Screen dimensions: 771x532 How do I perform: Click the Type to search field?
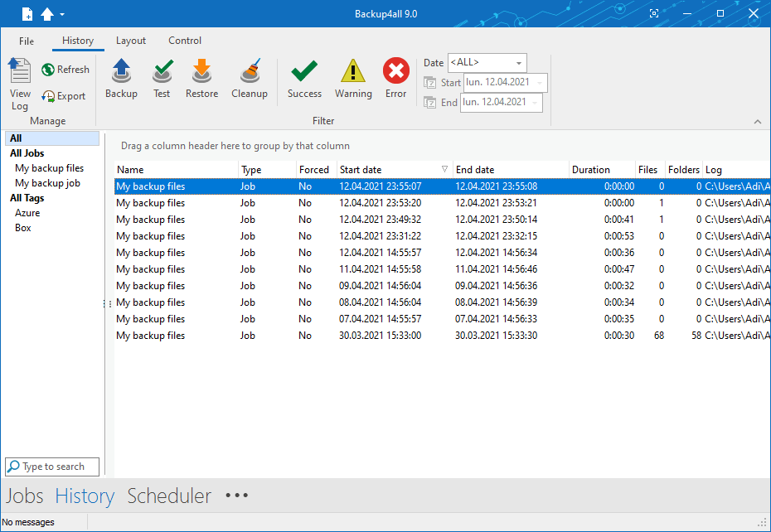[52, 467]
